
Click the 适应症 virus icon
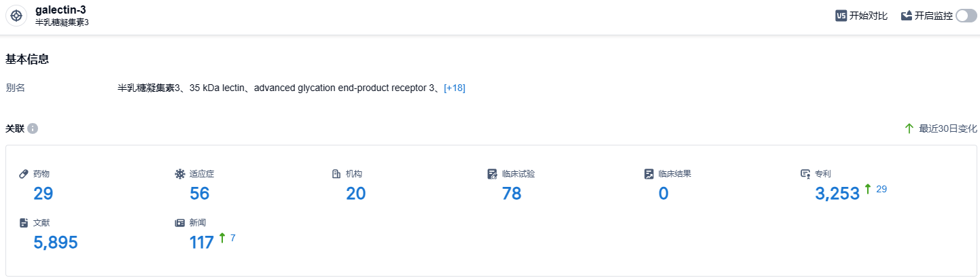[180, 174]
